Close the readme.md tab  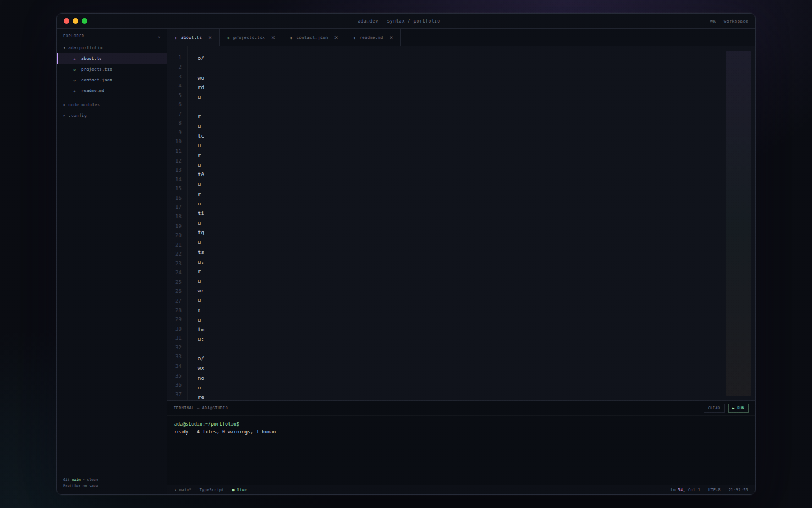(x=391, y=38)
